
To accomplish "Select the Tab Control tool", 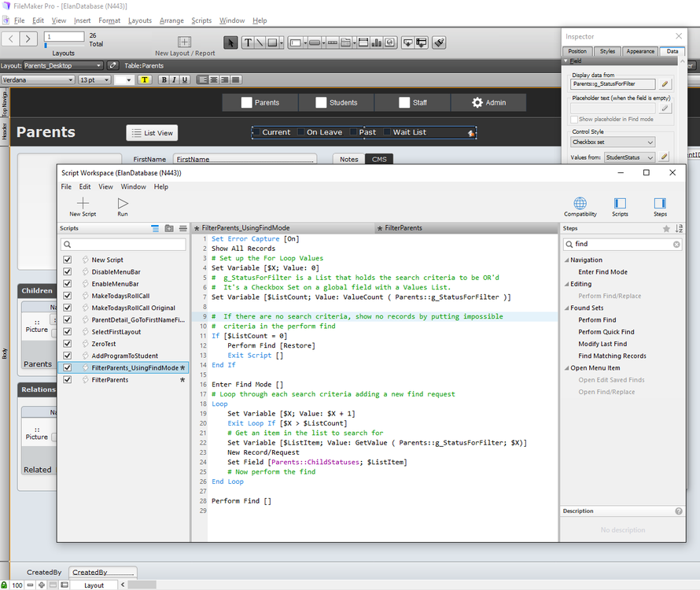I will [345, 43].
